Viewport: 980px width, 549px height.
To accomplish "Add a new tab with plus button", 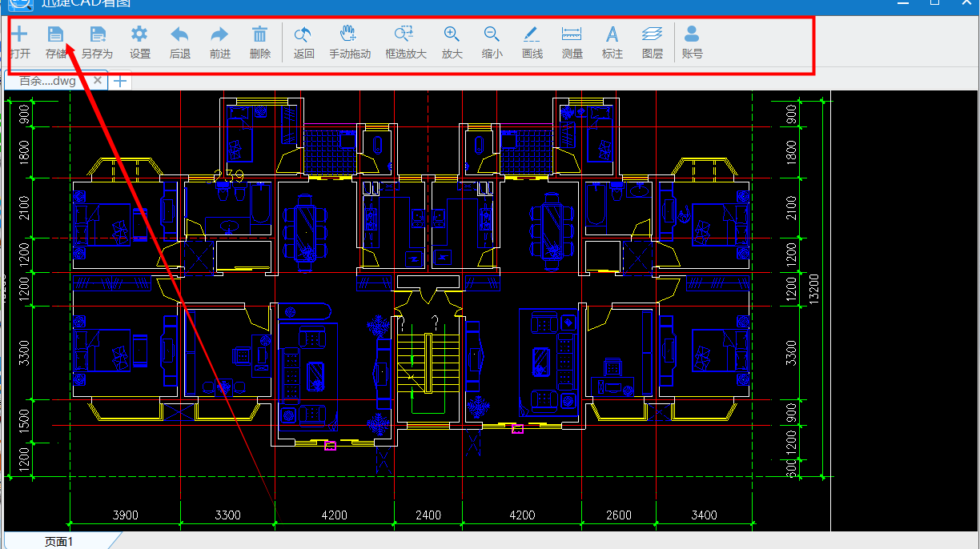I will [x=119, y=81].
